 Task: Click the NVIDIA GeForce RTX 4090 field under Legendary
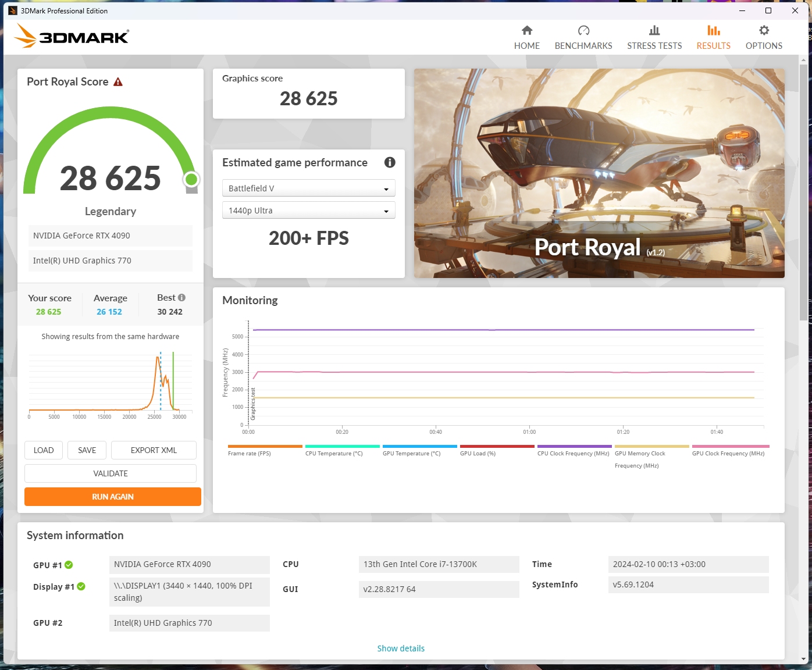tap(111, 236)
